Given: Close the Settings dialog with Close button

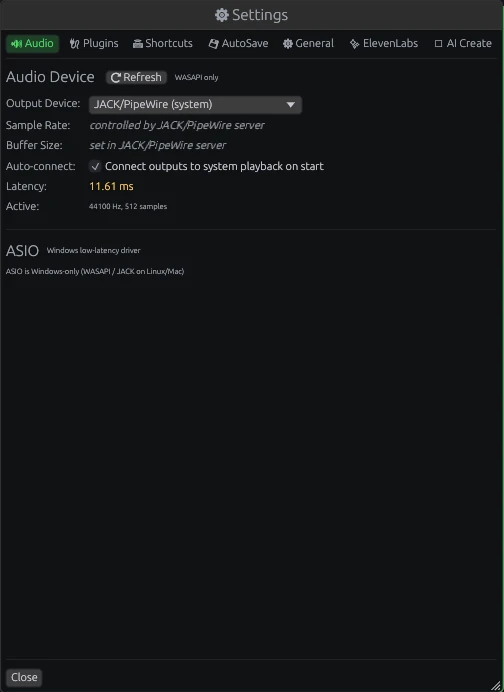Looking at the screenshot, I should point(24,677).
